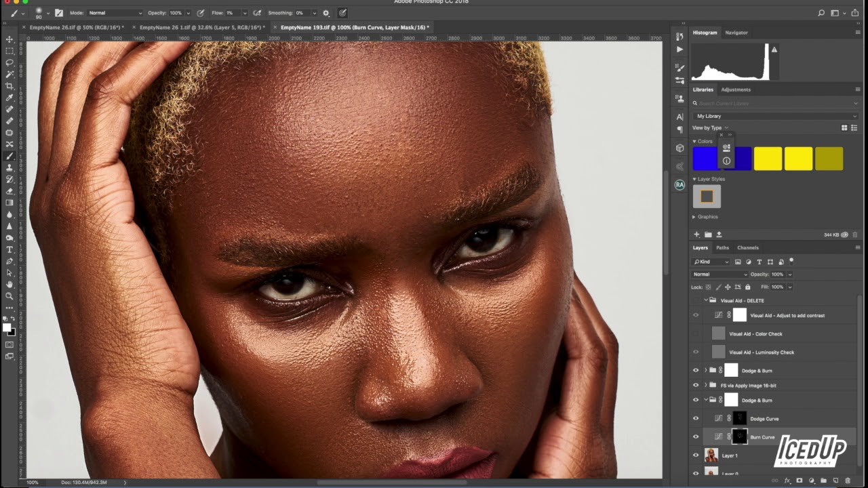Screen dimensions: 868x488
Task: Select the Magic Wand tool
Action: (9, 74)
